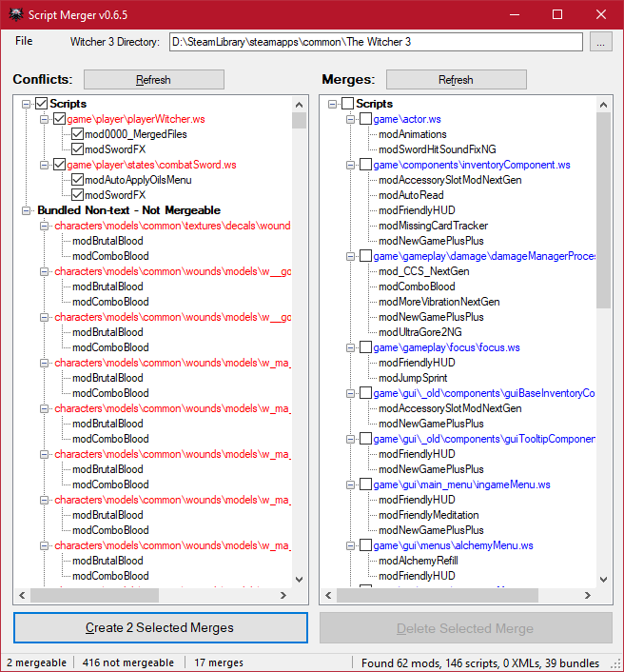The height and width of the screenshot is (672, 624).
Task: Check the inventoryComponent.ws merge checkbox
Action: (366, 165)
